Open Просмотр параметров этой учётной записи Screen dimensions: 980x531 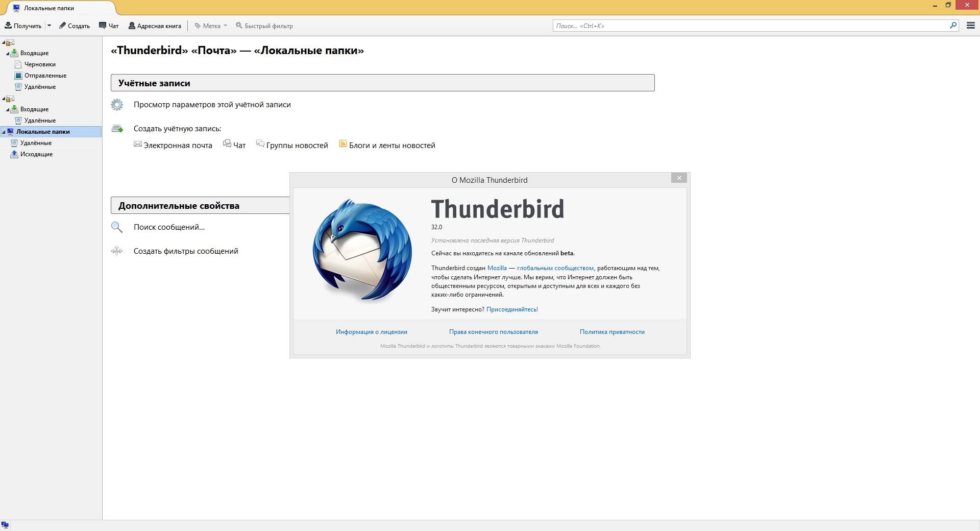(x=212, y=105)
